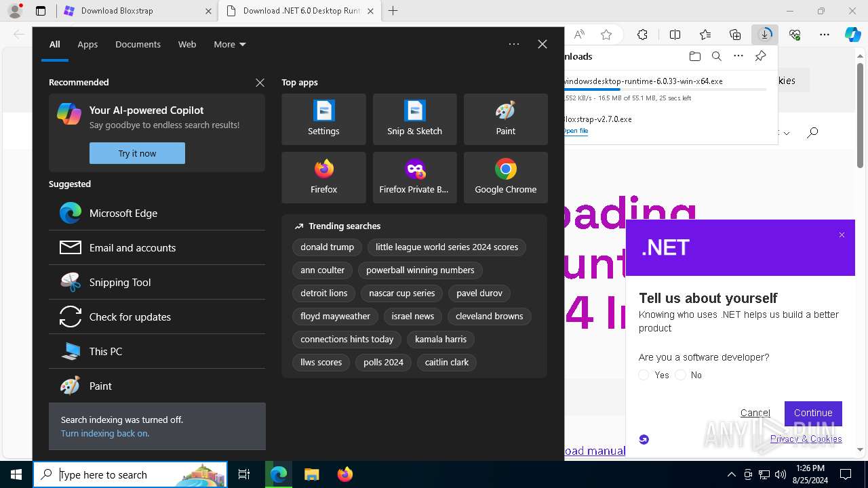Search trending donald trump
The height and width of the screenshot is (488, 868).
tap(328, 247)
